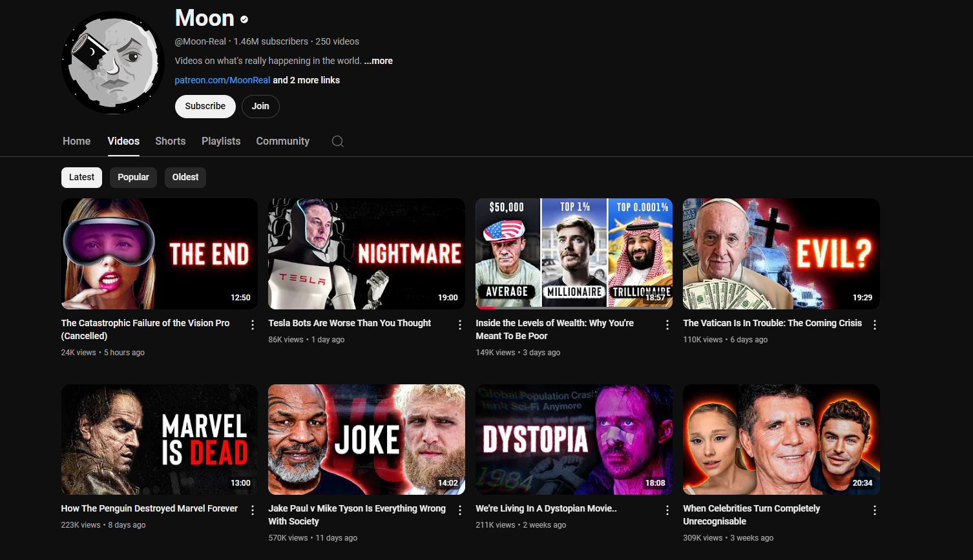Click the 'Moon' channel name heading
Image resolution: width=973 pixels, height=560 pixels.
click(204, 18)
